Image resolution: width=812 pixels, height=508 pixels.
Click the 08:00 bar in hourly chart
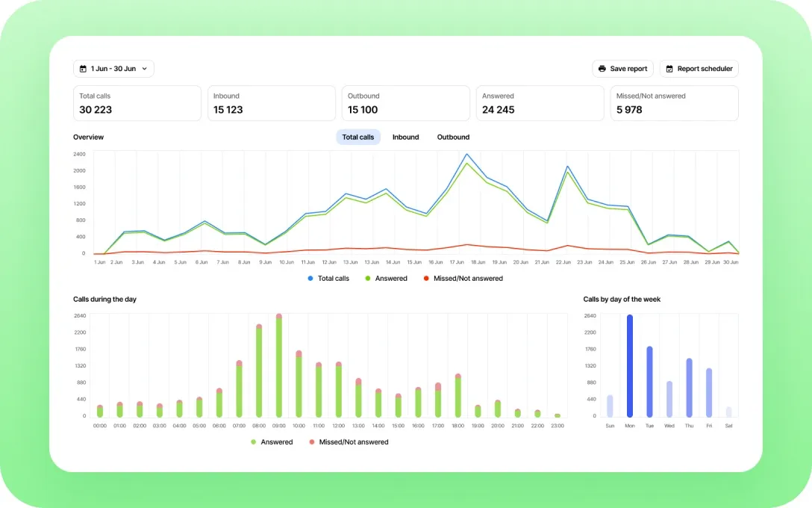259,371
